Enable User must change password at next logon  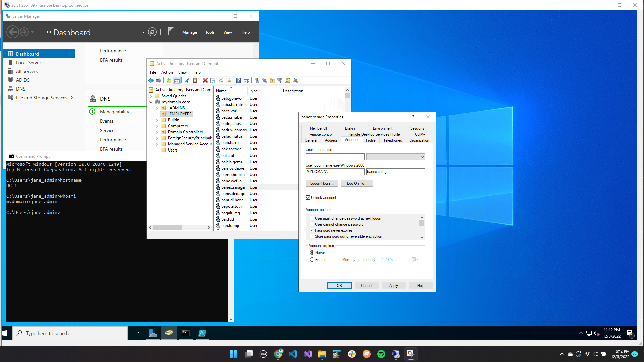click(312, 218)
